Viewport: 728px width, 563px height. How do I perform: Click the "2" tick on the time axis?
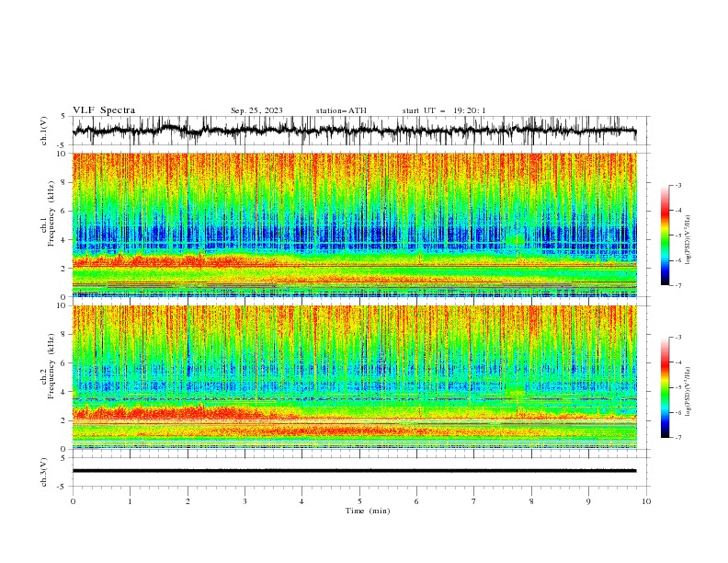188,501
